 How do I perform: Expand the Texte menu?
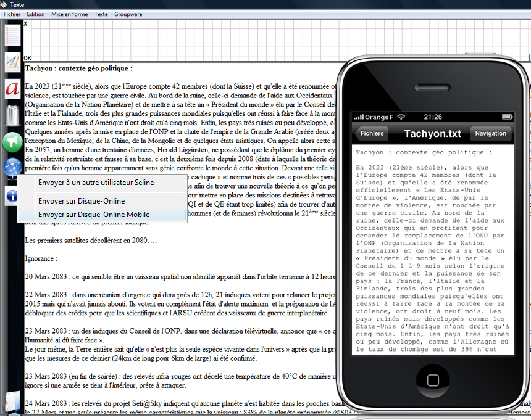(101, 14)
